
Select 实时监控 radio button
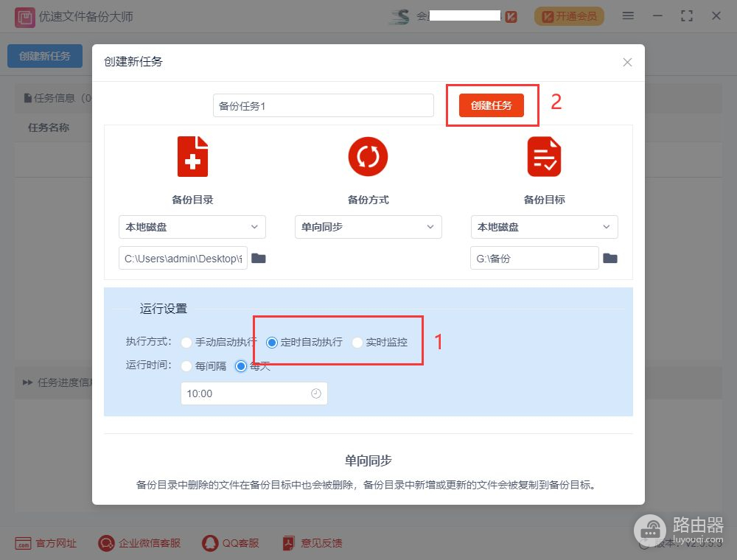(x=357, y=343)
